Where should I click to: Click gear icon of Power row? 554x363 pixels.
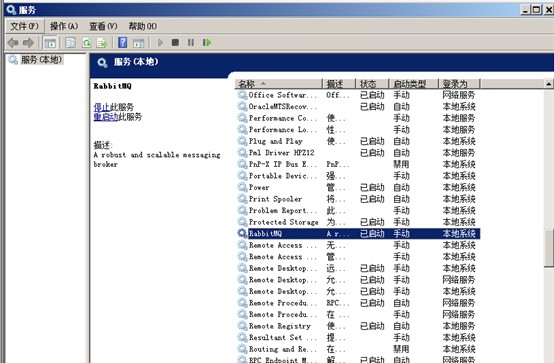[242, 187]
